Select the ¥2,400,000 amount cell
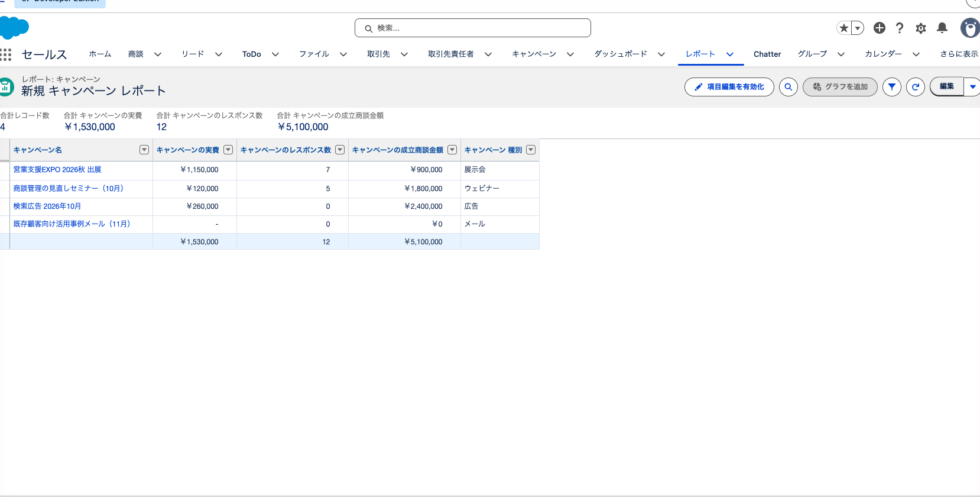 [404, 206]
